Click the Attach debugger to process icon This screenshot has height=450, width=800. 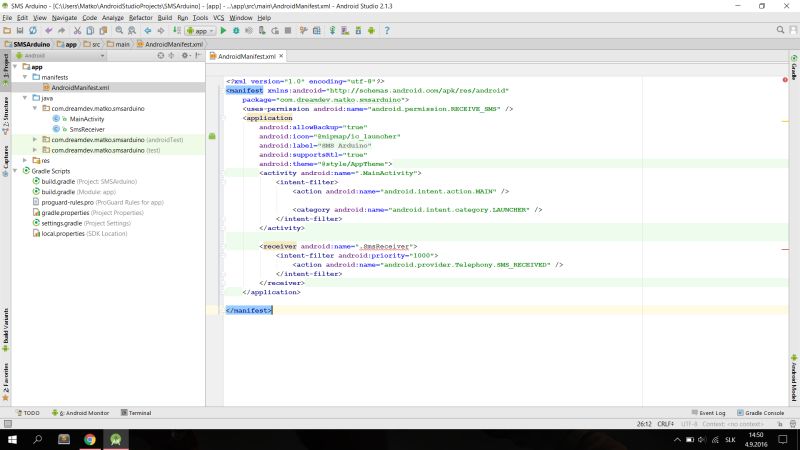pos(262,31)
